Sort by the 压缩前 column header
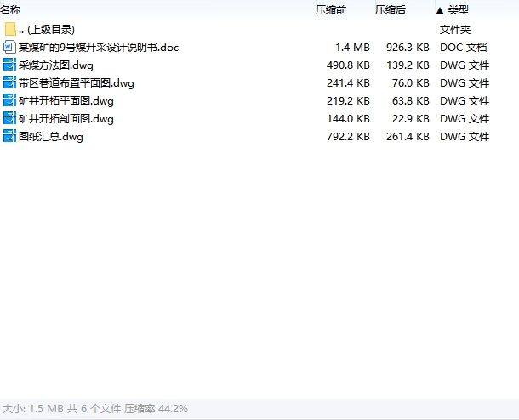519x420 pixels. tap(331, 10)
